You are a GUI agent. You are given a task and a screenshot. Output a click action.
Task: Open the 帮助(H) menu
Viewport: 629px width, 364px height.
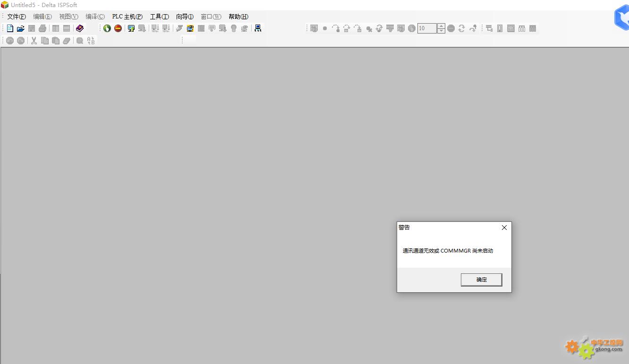238,17
